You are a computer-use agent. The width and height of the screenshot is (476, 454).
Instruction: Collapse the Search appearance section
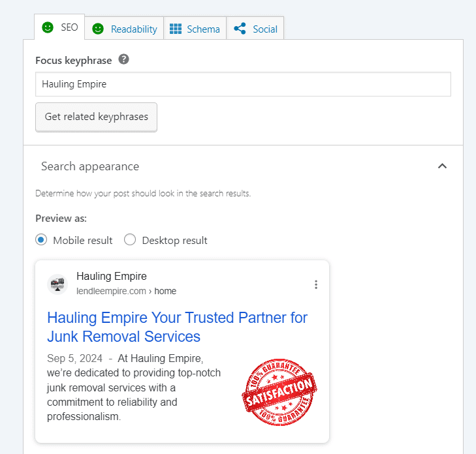(442, 166)
